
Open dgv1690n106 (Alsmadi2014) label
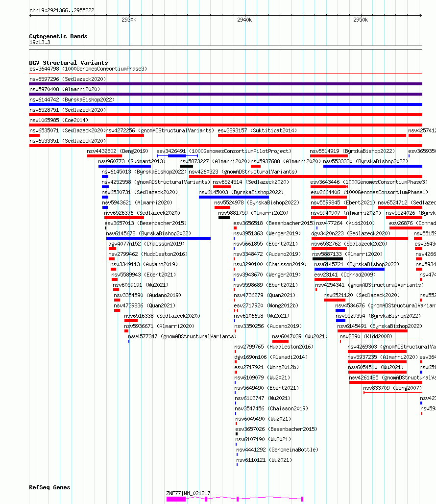[x=271, y=357]
